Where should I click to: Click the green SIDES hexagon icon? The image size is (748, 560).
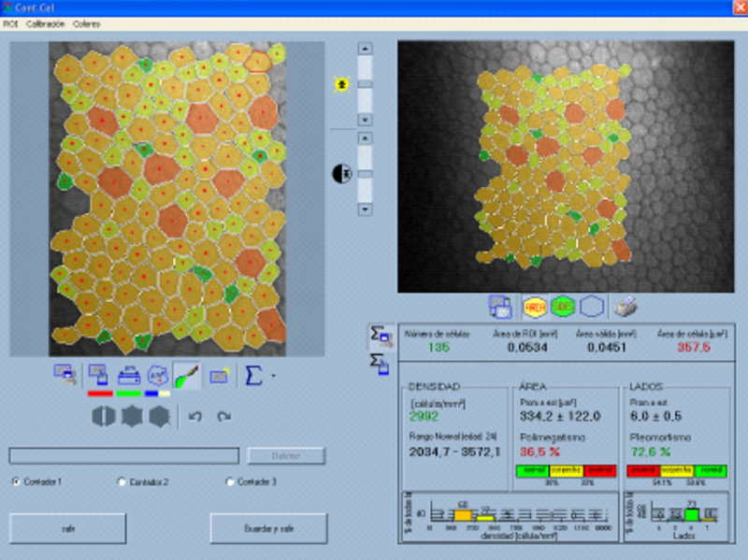pos(563,306)
